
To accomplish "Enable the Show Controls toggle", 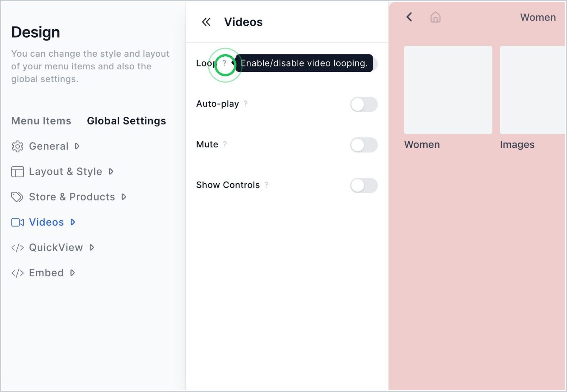I will pyautogui.click(x=364, y=185).
